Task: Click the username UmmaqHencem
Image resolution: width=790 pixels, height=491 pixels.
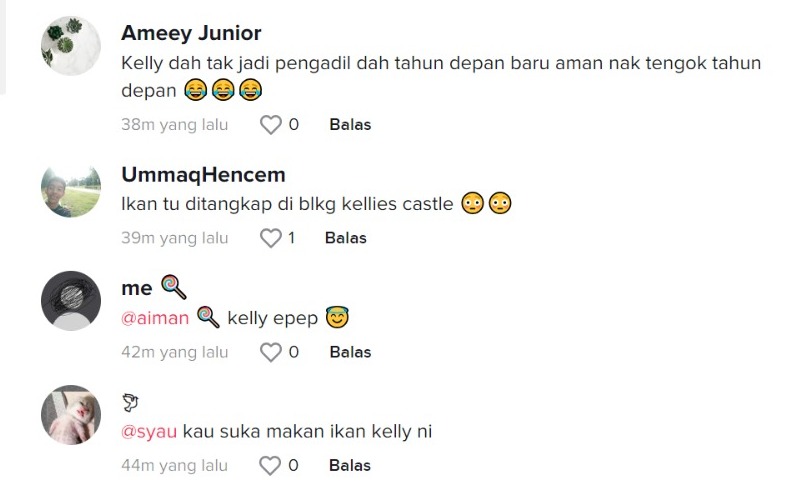Action: (203, 176)
